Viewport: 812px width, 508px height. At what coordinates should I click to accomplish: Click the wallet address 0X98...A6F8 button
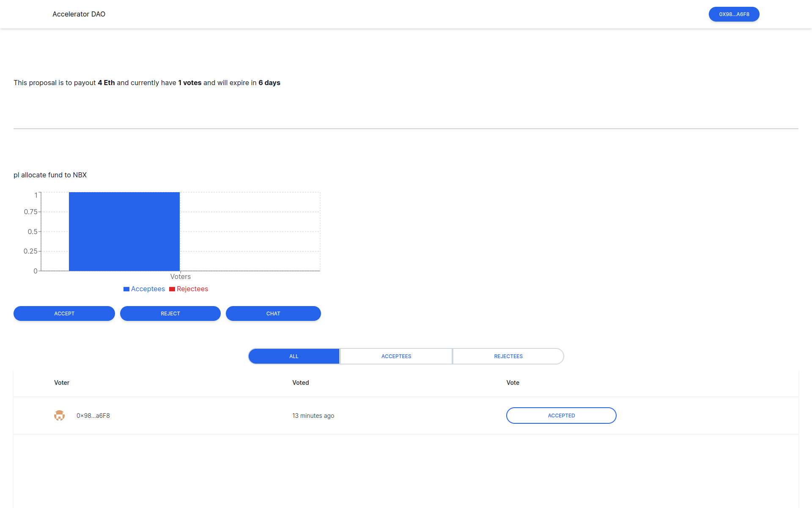point(734,14)
